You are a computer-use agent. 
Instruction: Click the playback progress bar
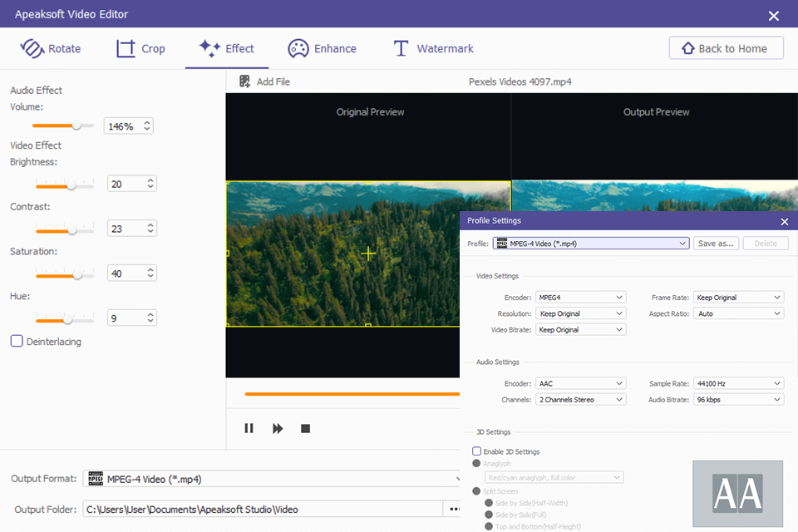point(352,393)
